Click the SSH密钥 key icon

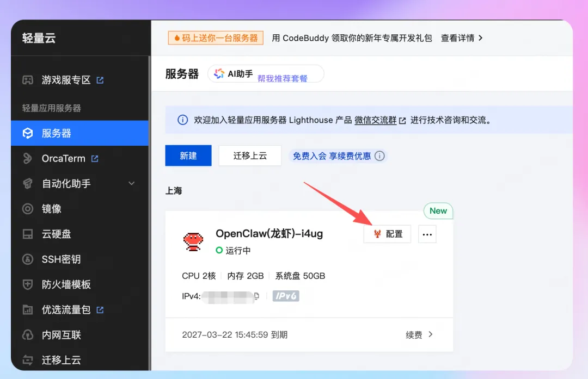(28, 259)
